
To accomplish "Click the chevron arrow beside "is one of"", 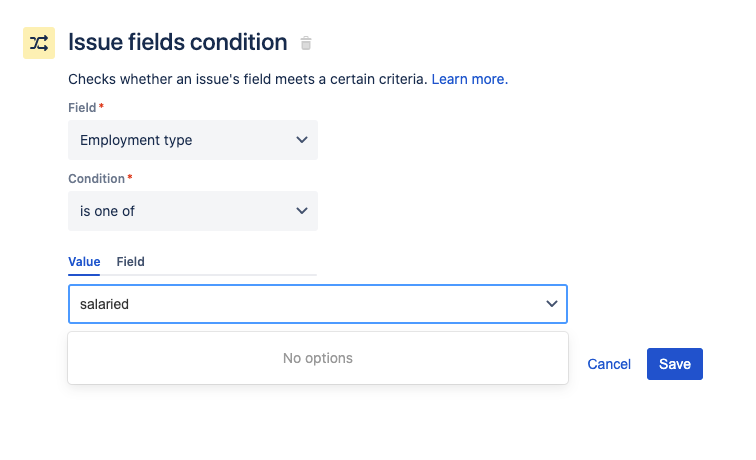I will pyautogui.click(x=302, y=211).
